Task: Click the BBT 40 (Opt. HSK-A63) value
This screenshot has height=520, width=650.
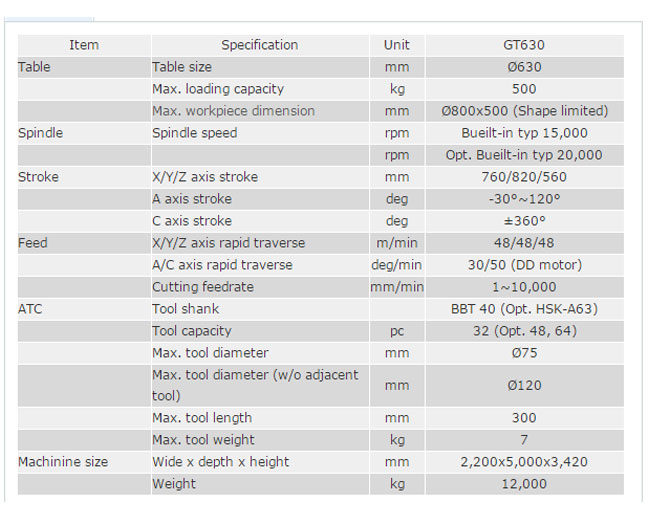Action: (x=524, y=309)
